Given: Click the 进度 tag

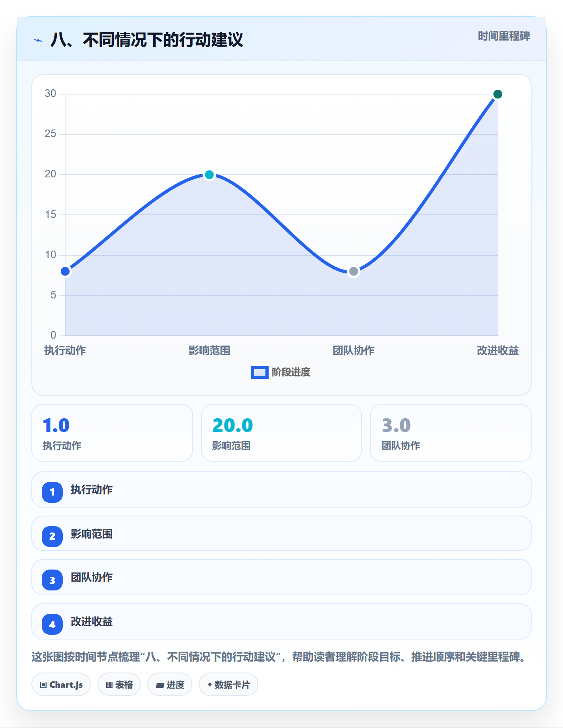Looking at the screenshot, I should click(x=170, y=685).
